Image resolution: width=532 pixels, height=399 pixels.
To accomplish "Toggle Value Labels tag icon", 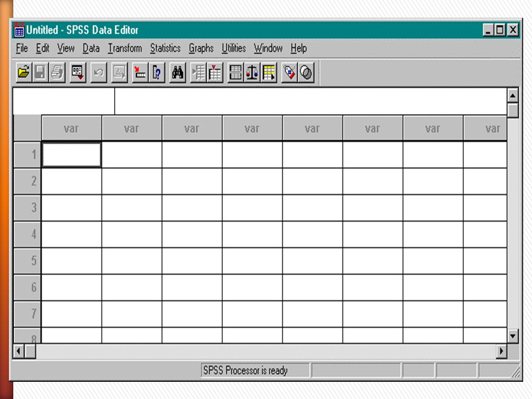I will pos(289,72).
